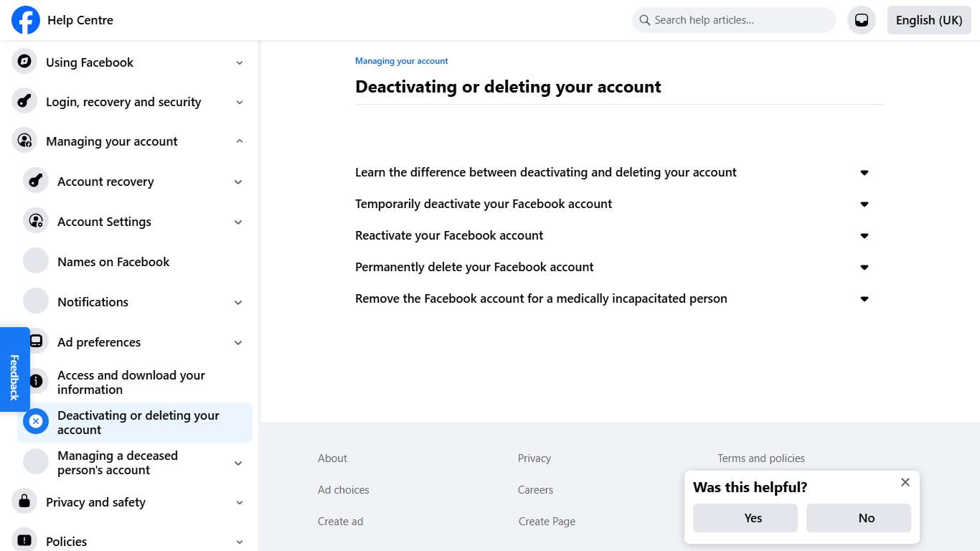The image size is (980, 551).
Task: Click the Access and download your information icon
Action: coord(36,381)
